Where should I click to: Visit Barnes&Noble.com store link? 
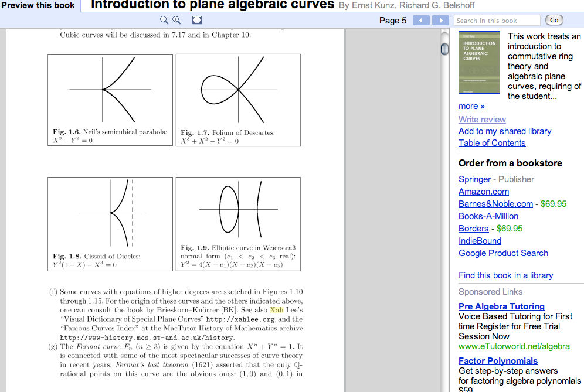495,204
